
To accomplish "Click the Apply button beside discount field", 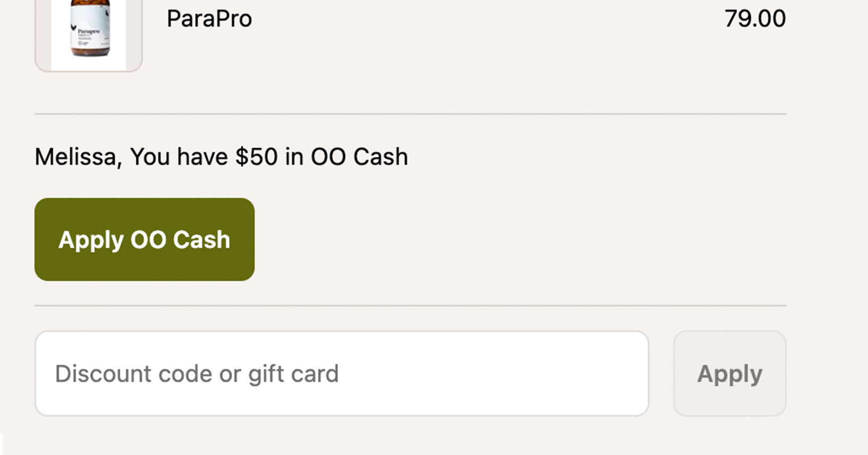I will [729, 373].
